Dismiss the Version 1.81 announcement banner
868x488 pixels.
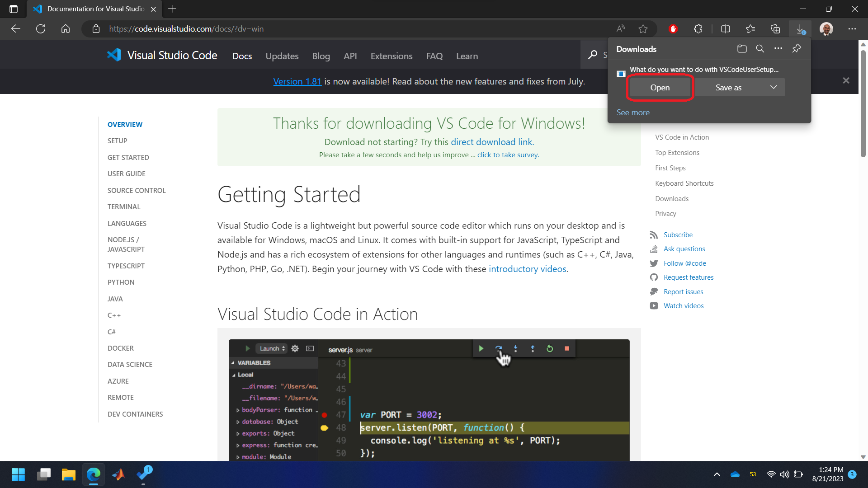click(846, 81)
